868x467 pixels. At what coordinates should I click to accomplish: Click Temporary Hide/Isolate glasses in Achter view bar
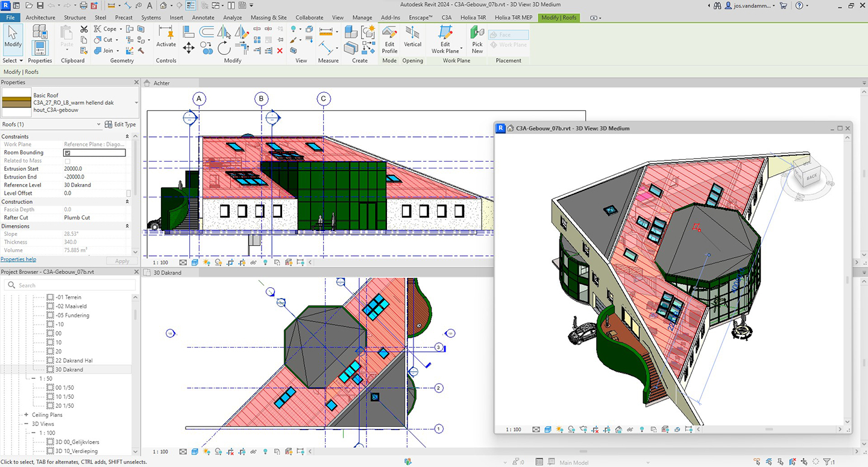pyautogui.click(x=253, y=262)
